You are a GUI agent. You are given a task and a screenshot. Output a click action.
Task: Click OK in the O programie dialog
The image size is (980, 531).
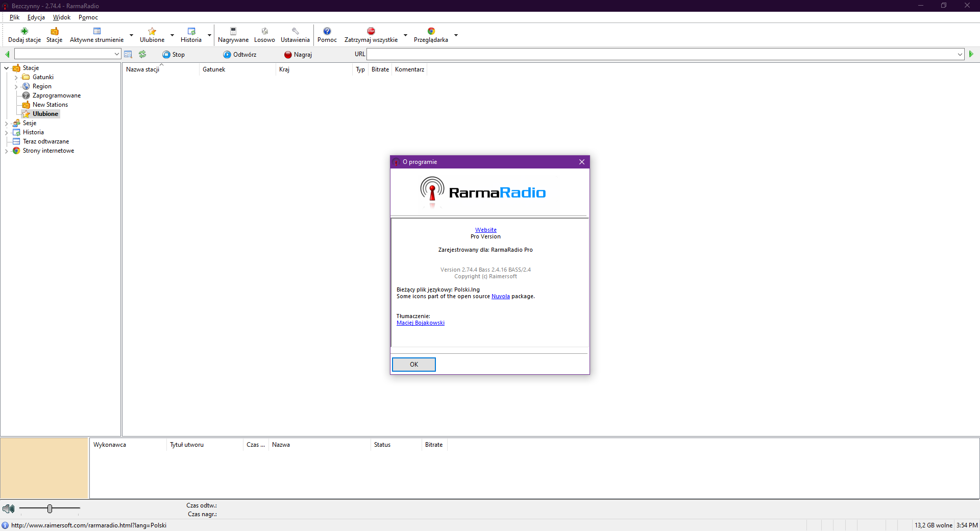tap(414, 365)
